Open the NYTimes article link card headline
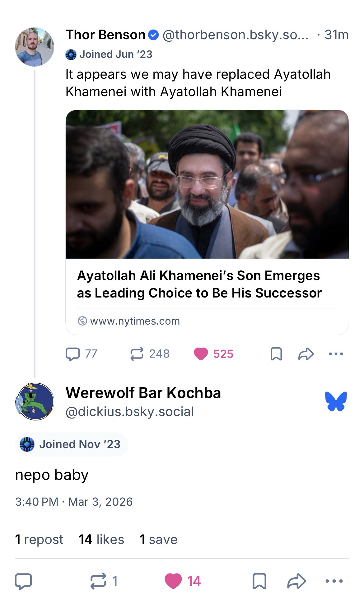364x600 pixels. pyautogui.click(x=199, y=284)
